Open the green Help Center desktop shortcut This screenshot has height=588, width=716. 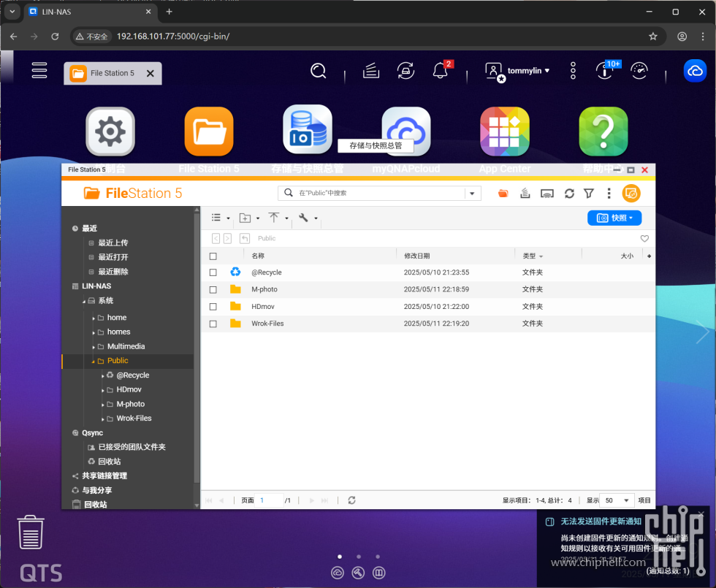(x=603, y=131)
